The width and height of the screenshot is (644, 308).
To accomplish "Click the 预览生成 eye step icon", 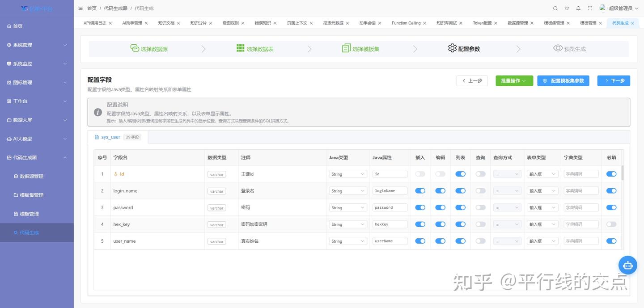I will (558, 48).
